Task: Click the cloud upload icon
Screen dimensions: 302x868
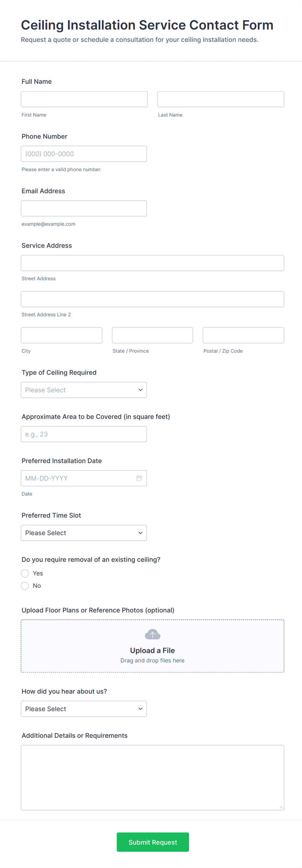Action: [152, 634]
